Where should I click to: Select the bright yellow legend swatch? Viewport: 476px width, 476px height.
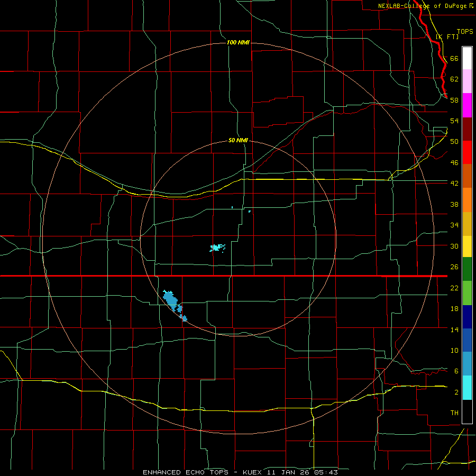point(467,246)
